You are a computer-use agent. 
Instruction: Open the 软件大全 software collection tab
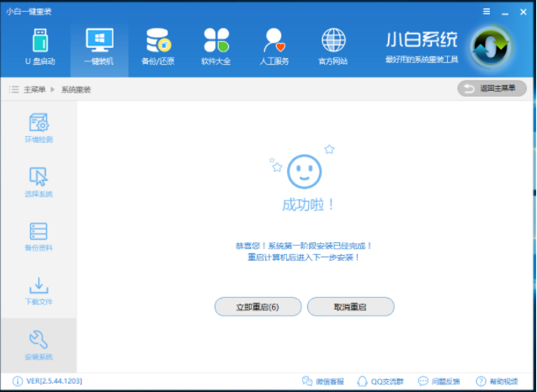[x=216, y=48]
